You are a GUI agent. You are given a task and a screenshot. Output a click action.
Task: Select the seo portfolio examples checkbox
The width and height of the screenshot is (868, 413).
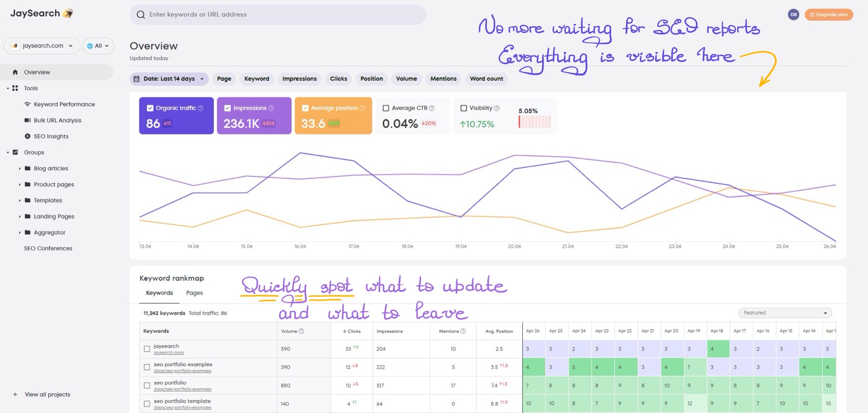[x=147, y=367]
